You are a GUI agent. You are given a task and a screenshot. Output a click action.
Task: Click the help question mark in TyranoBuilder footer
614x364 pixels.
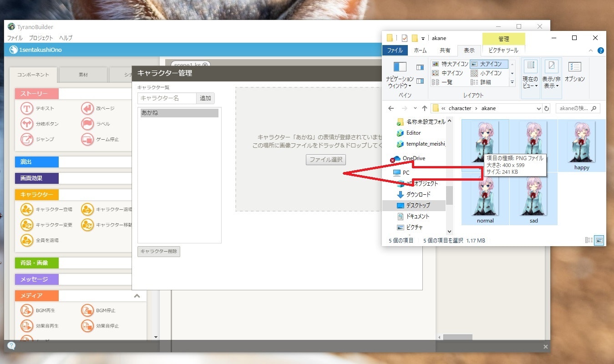(11, 346)
